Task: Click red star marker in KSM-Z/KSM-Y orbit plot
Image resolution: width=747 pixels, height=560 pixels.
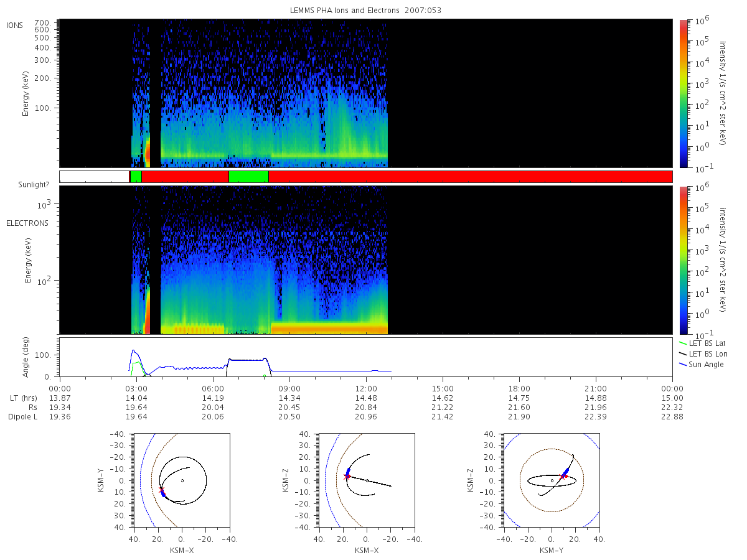Action: pos(563,476)
